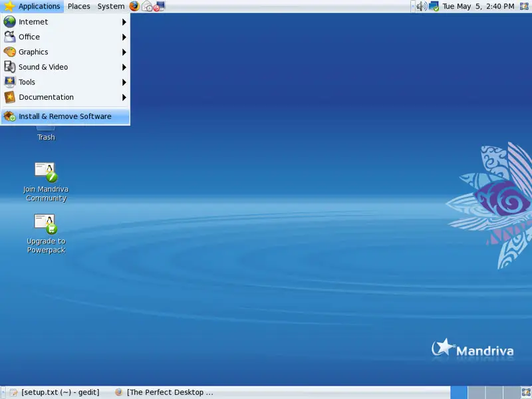Open the Documentation submenu

click(x=65, y=97)
